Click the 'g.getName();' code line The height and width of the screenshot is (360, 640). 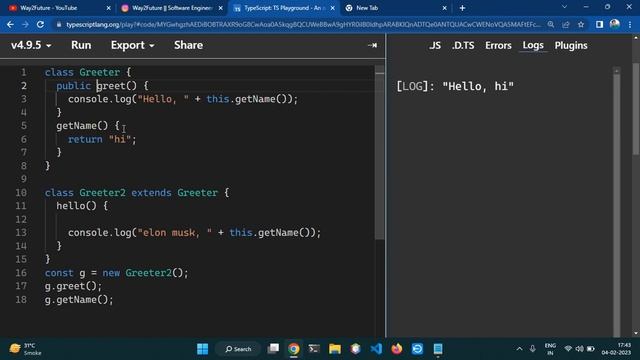click(x=79, y=300)
